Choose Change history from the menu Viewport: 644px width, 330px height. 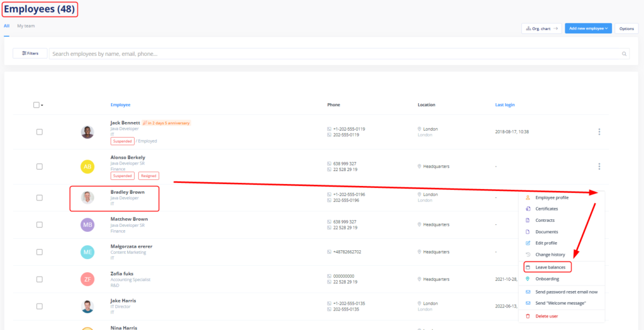[x=550, y=255]
